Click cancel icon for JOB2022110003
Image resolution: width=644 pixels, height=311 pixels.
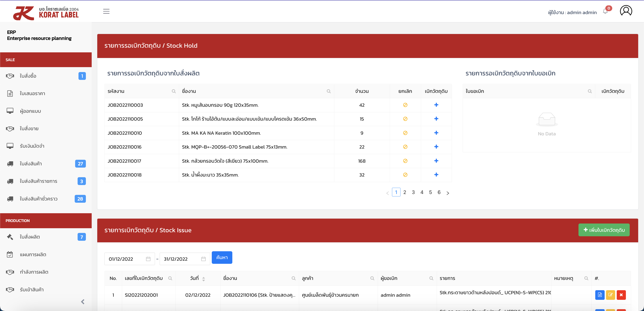pos(405,105)
